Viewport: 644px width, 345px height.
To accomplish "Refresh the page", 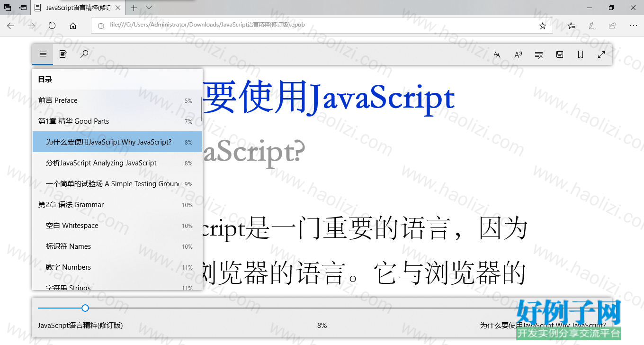I will click(x=52, y=26).
